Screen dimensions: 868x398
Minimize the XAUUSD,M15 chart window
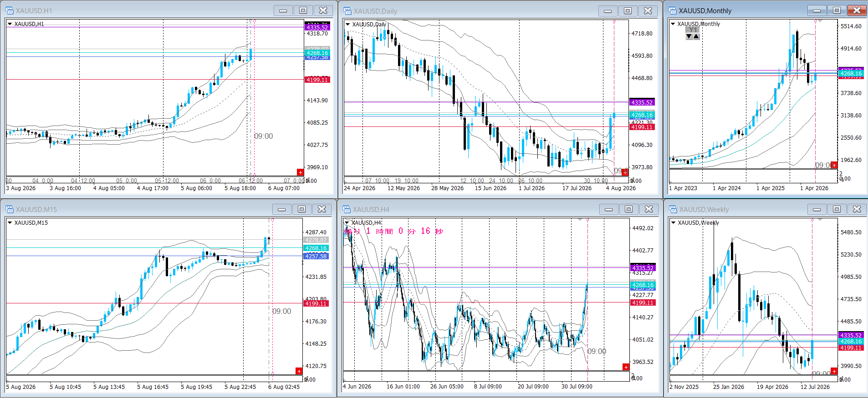(282, 209)
